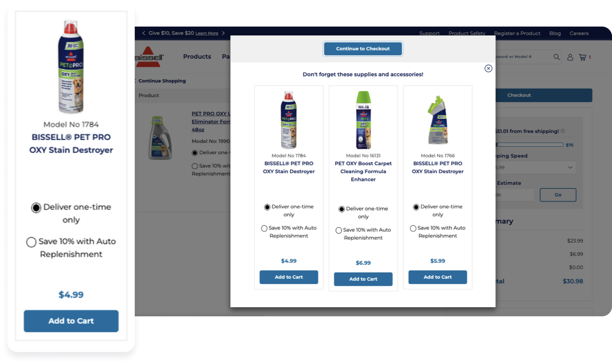Close the accessories popup with X icon

488,68
